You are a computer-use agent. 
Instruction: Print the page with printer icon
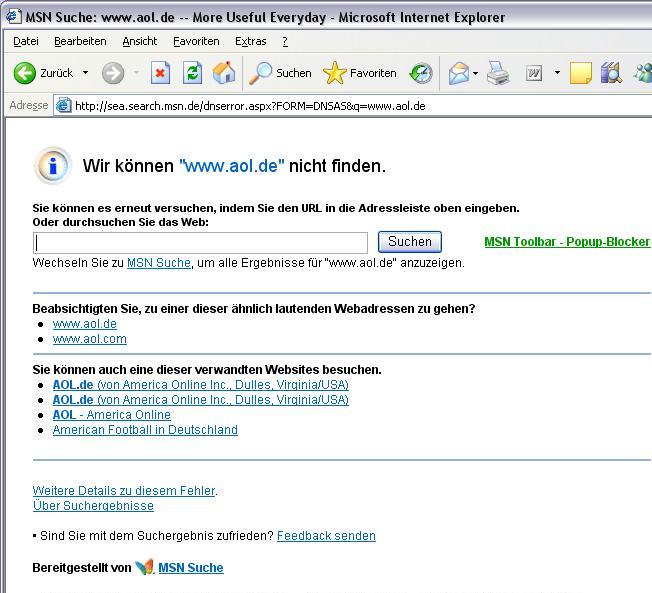(498, 73)
